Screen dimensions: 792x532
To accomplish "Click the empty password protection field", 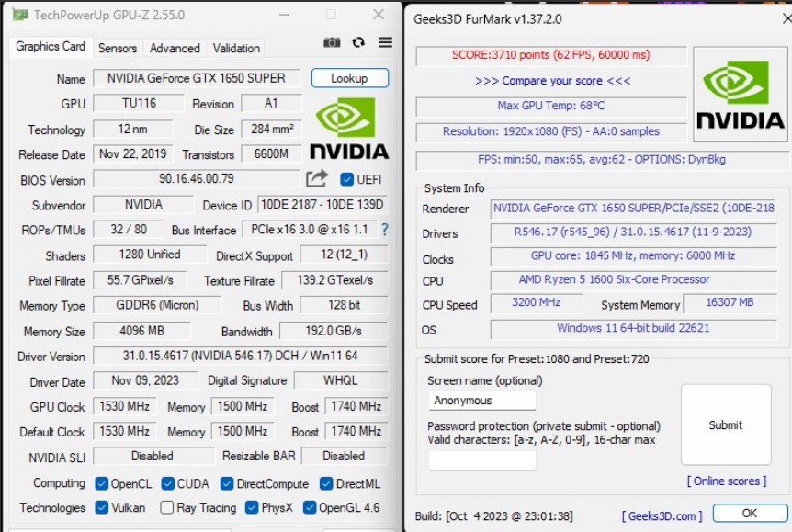I will point(481,459).
